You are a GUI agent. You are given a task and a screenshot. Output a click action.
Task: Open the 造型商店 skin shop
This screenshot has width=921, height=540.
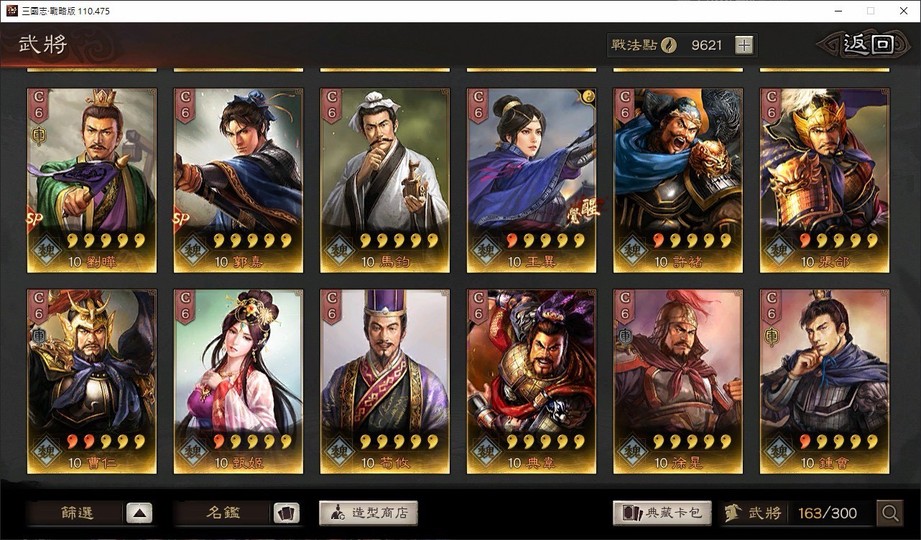click(368, 513)
